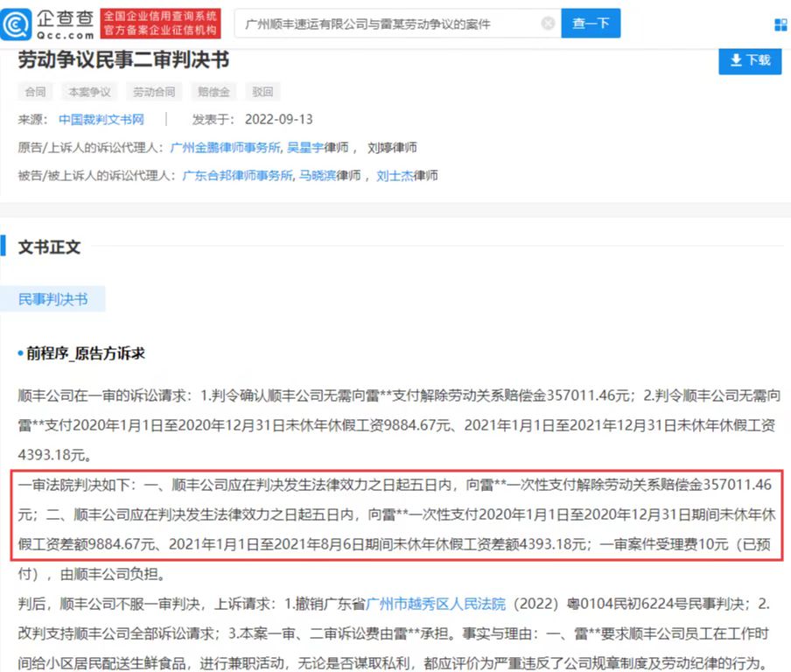Open the apps grid icon at top right
The image size is (791, 672).
click(780, 24)
